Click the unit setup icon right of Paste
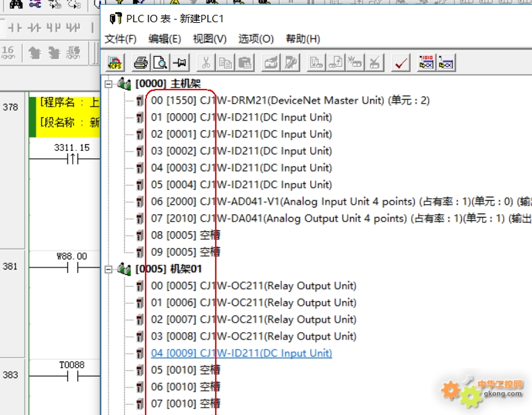 pyautogui.click(x=271, y=63)
